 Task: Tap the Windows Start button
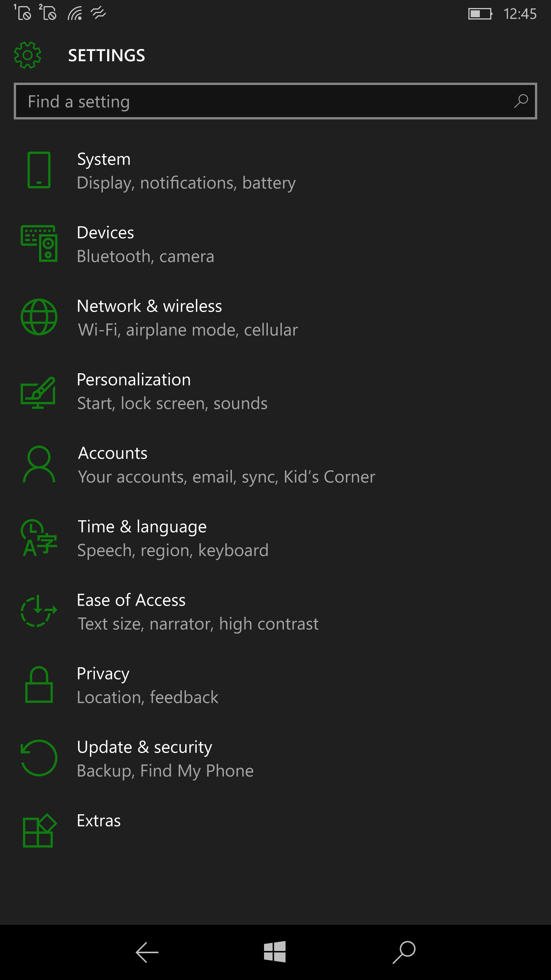click(275, 952)
